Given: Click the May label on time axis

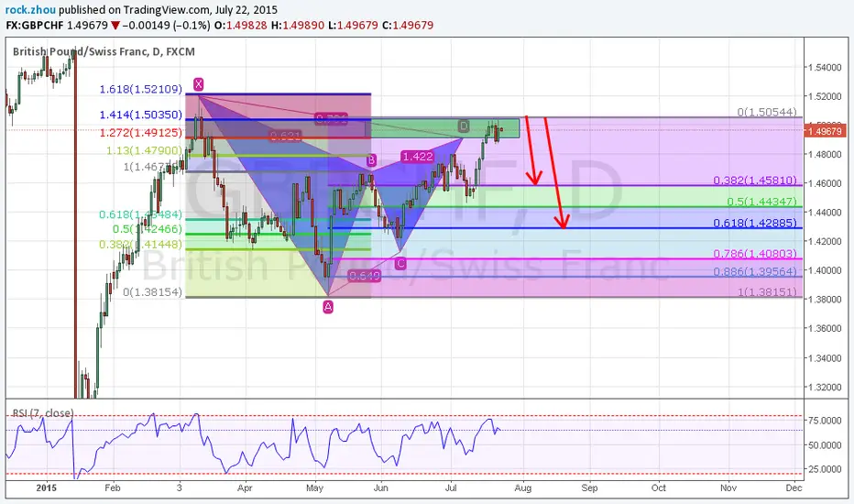Looking at the screenshot, I should pos(315,488).
